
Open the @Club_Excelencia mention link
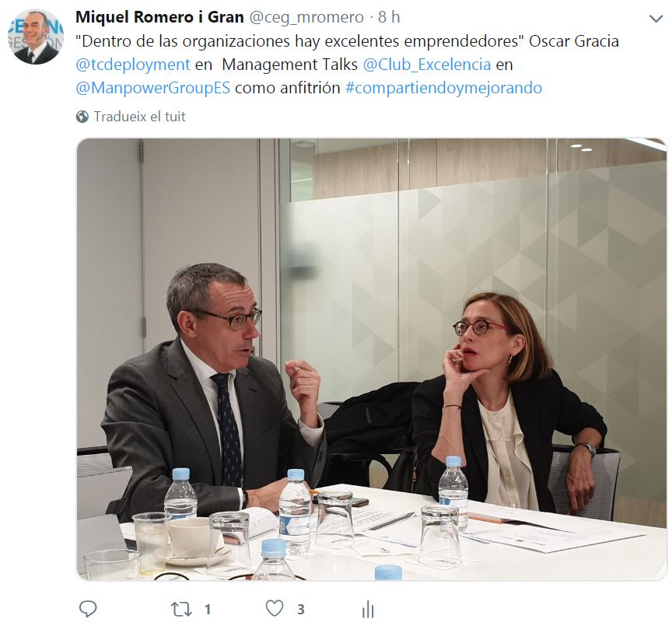click(x=427, y=65)
